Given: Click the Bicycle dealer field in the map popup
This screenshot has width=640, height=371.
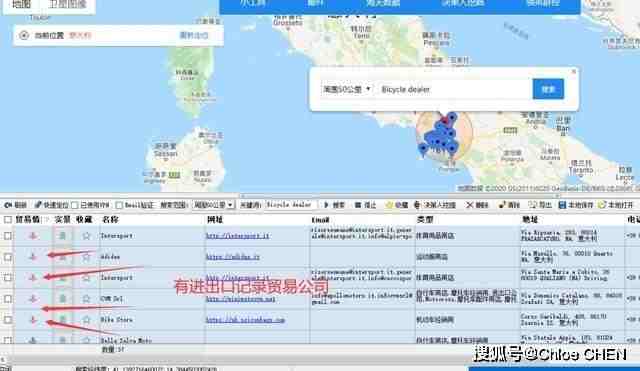Looking at the screenshot, I should coord(454,89).
